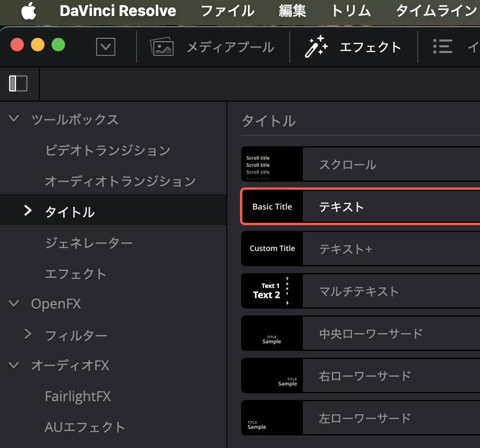
Task: Click the エフェクト magic wand icon
Action: (317, 47)
